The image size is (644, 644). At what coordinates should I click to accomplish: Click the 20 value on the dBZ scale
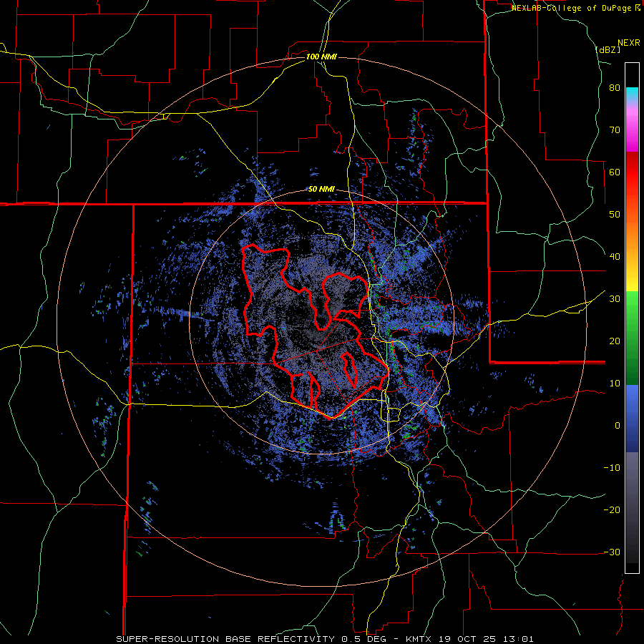click(615, 341)
